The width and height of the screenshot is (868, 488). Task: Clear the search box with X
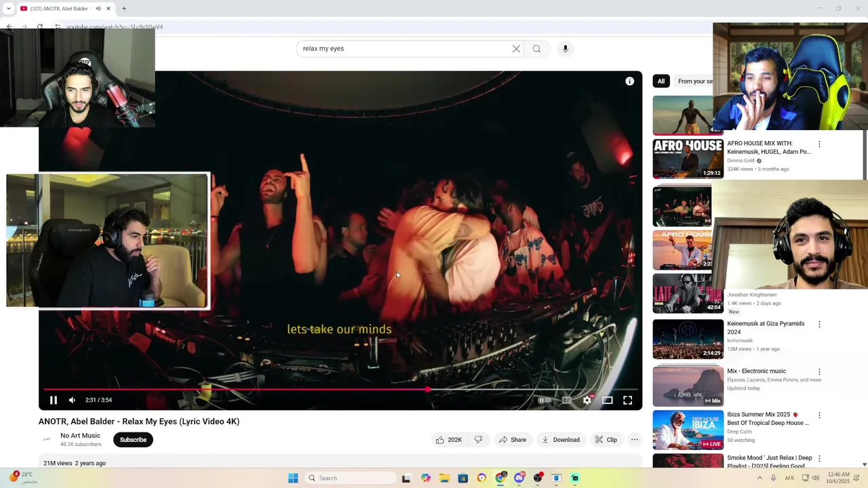click(516, 49)
